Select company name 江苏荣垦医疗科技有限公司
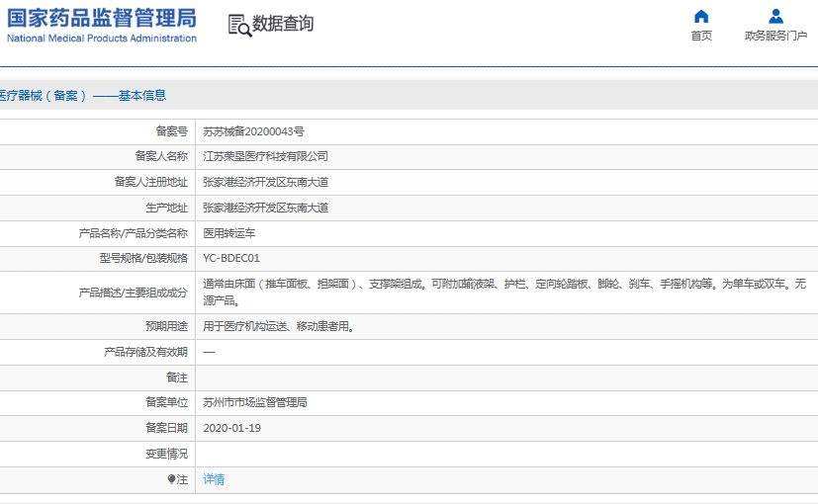The image size is (818, 504). (265, 156)
